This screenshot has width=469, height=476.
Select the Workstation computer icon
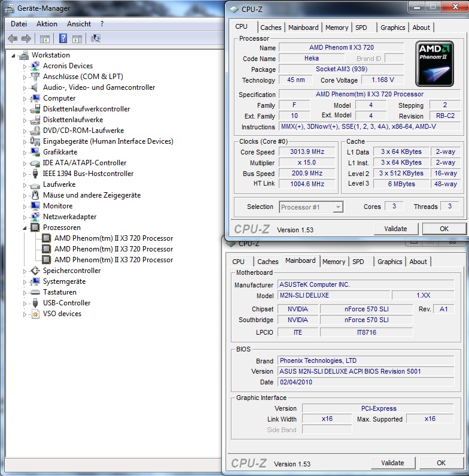coord(24,55)
